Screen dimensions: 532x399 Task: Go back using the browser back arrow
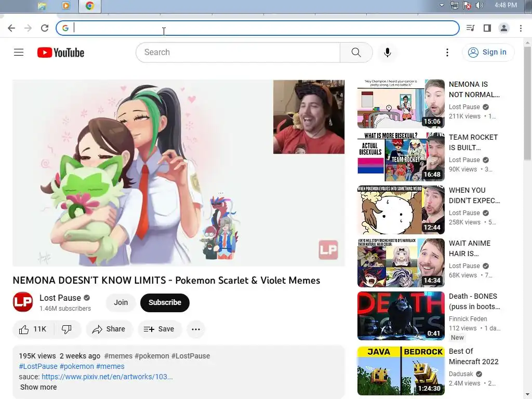click(11, 28)
